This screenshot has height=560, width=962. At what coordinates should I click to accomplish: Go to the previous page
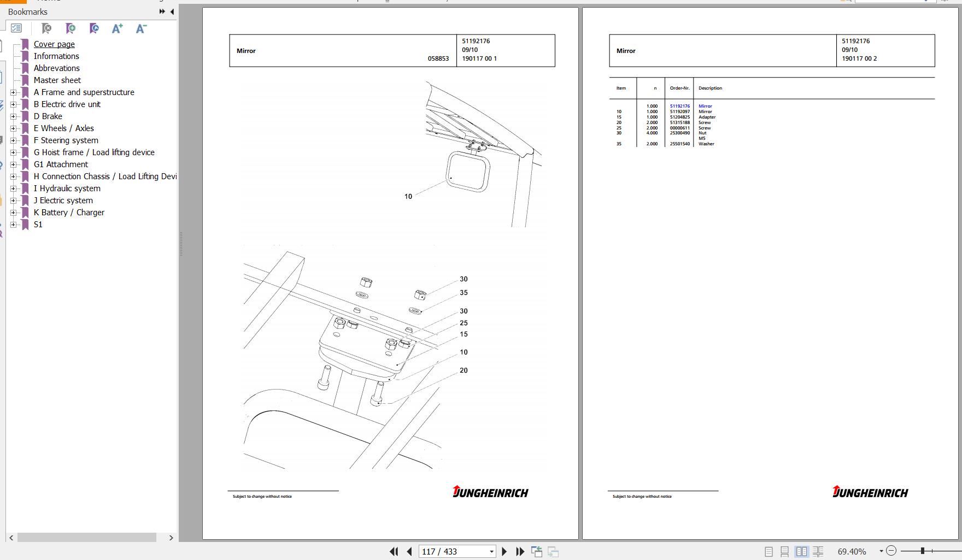click(409, 551)
